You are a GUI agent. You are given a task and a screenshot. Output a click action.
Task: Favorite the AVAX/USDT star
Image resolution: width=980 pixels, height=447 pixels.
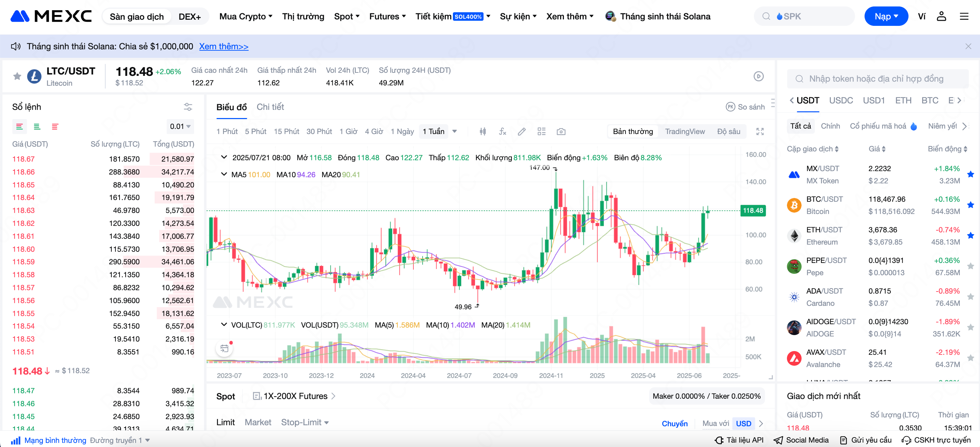click(x=970, y=358)
